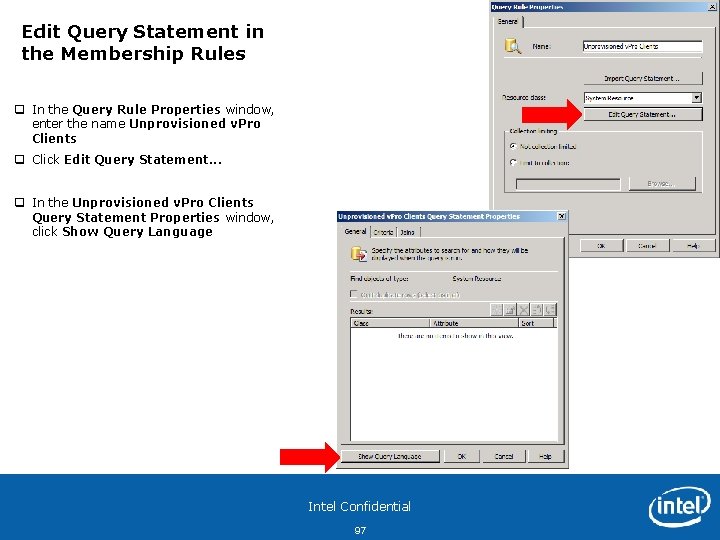This screenshot has height=540, width=720.
Task: Click the results properties toolbar icon
Action: (x=510, y=309)
